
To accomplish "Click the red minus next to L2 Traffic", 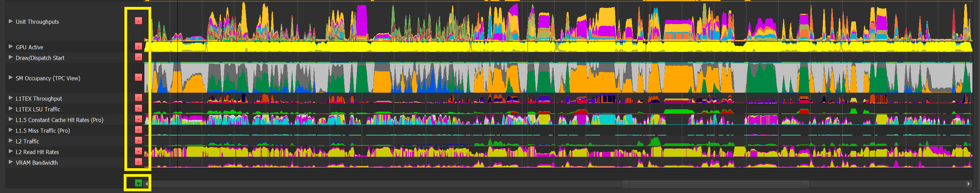I will pos(139,141).
